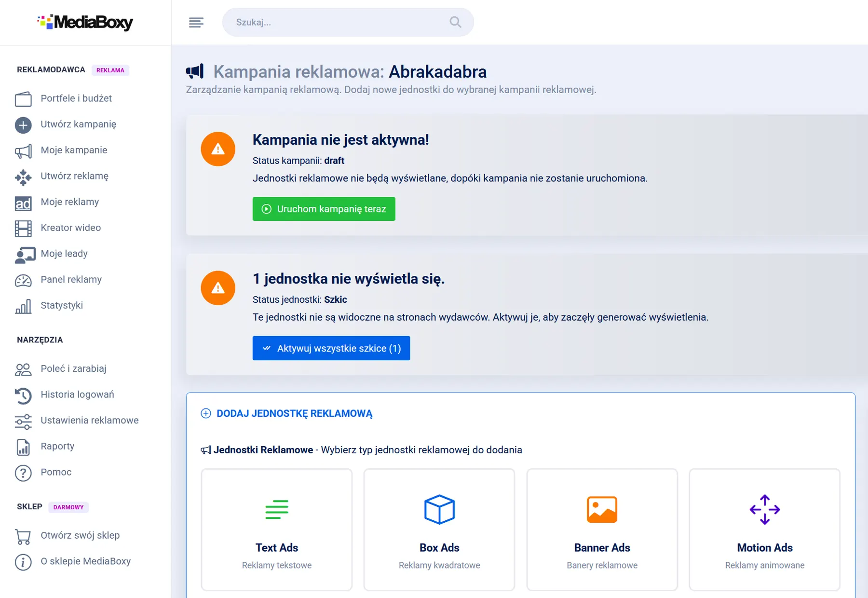This screenshot has width=868, height=598.
Task: Click the Status jednostki: Szkic text
Action: [300, 299]
